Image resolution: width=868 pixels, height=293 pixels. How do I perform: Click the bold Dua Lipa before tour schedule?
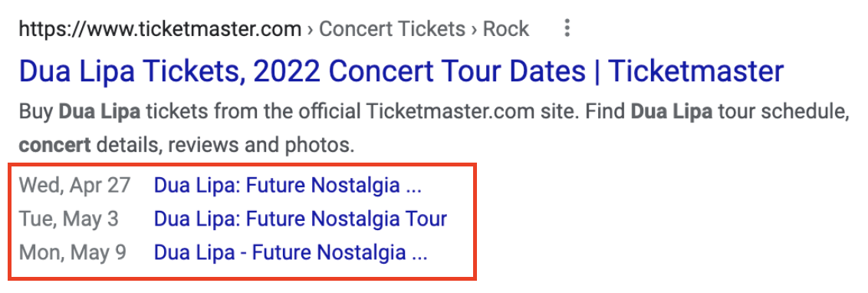(x=672, y=113)
